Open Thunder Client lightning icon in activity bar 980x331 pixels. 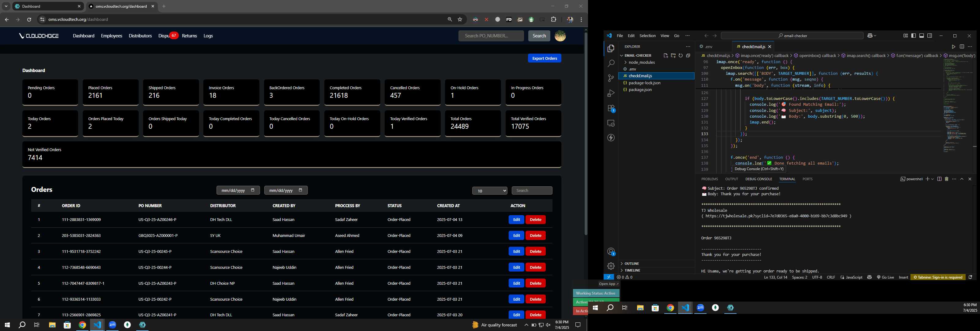(611, 138)
